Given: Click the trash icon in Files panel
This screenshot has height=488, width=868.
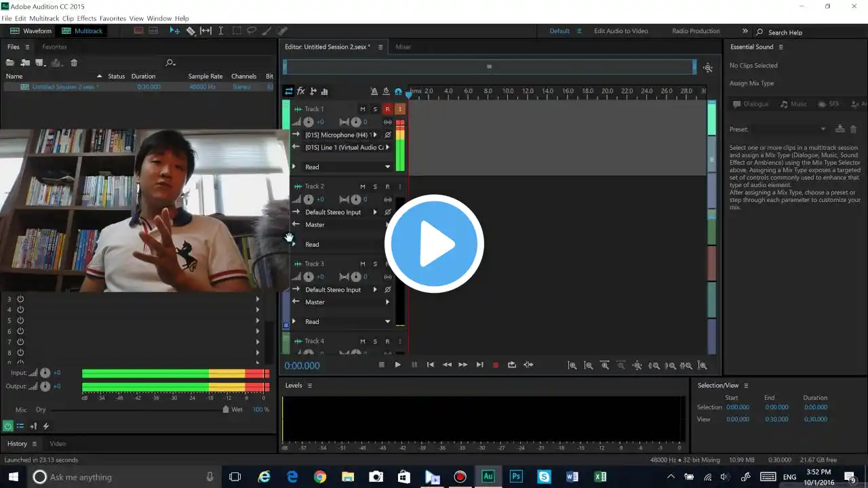Looking at the screenshot, I should coord(74,62).
